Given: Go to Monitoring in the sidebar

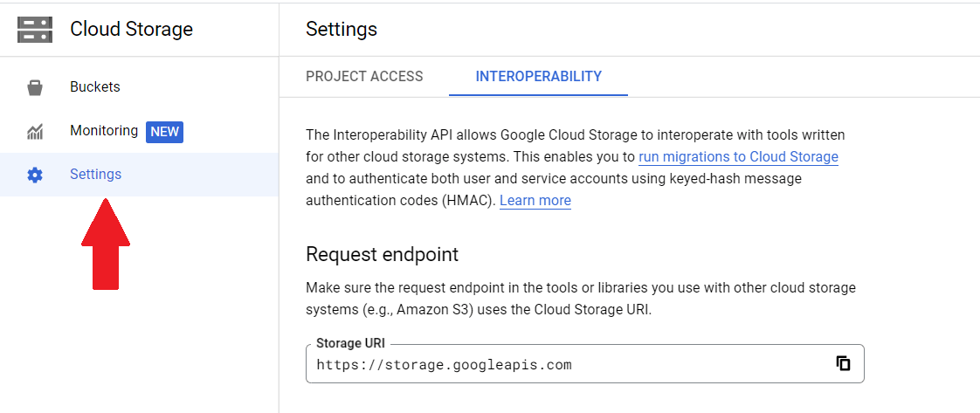Looking at the screenshot, I should (104, 131).
